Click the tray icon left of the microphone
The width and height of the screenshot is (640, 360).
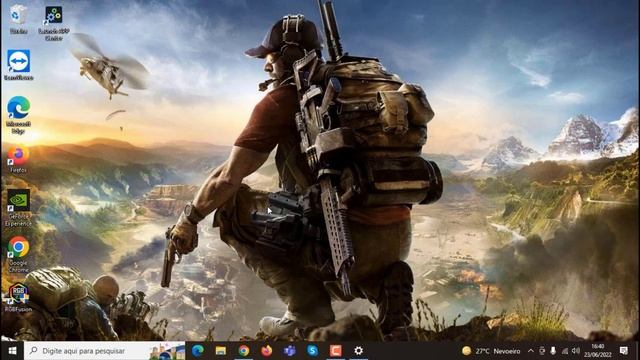(x=542, y=351)
